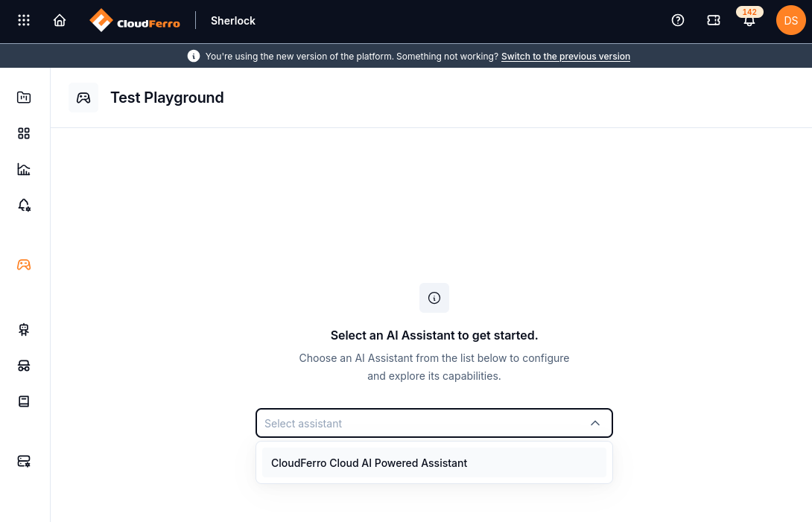The image size is (812, 522).
Task: Open the bell settings sidebar icon
Action: coord(24,205)
